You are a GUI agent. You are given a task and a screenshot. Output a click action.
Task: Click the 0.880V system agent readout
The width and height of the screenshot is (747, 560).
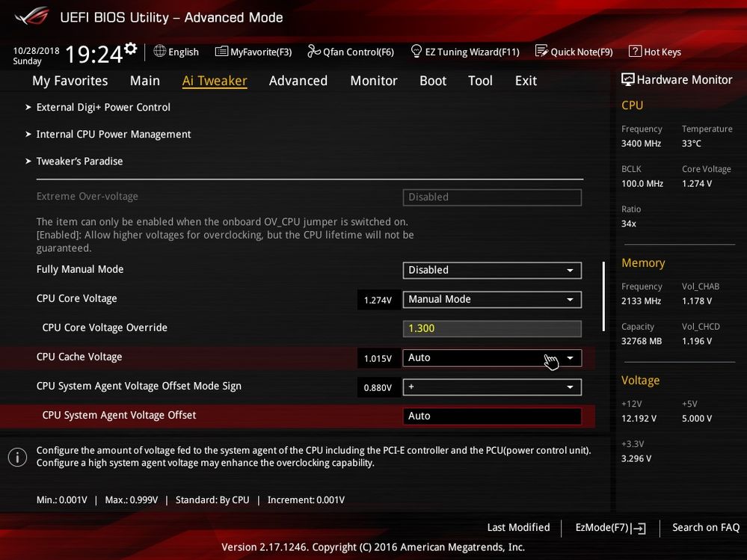[x=378, y=387]
